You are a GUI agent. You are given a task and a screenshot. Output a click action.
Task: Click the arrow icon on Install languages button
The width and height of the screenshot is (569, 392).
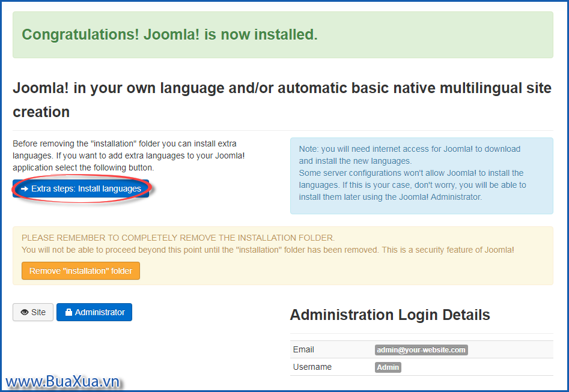tap(24, 189)
